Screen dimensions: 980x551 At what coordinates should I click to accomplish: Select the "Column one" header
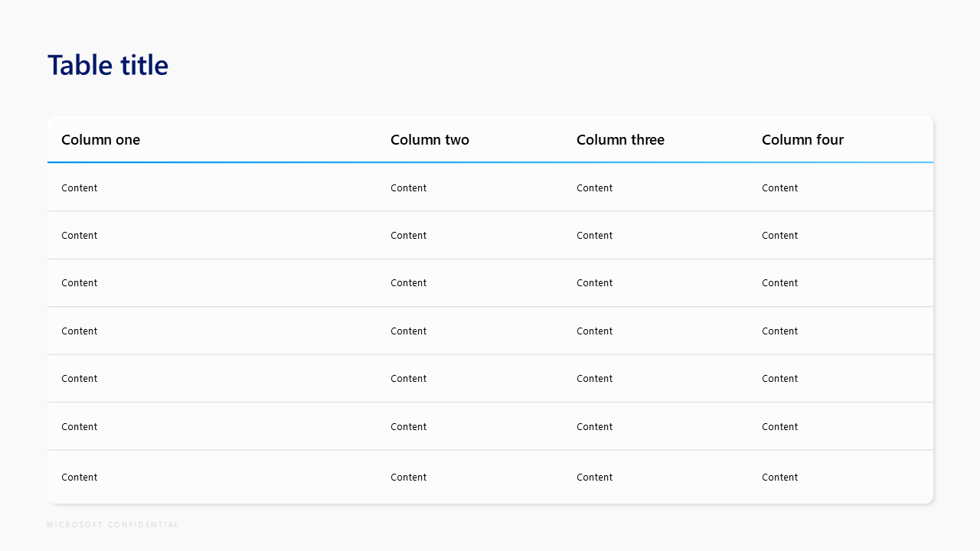(x=100, y=140)
